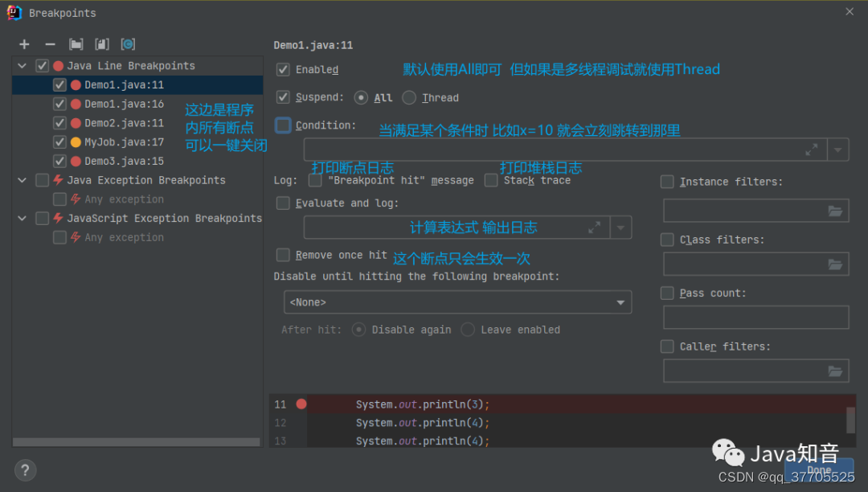This screenshot has height=492, width=868.
Task: Uncheck the MyJob.java:17 breakpoint checkbox
Action: (x=59, y=142)
